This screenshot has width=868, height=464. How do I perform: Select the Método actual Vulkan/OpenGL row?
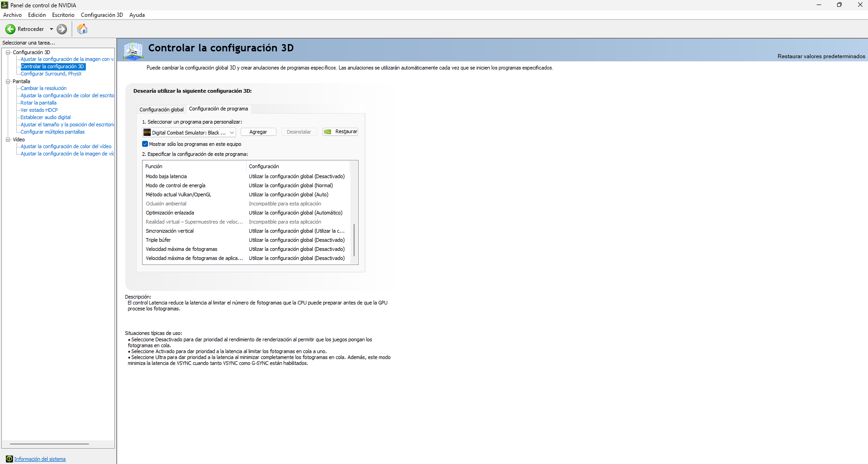(247, 195)
